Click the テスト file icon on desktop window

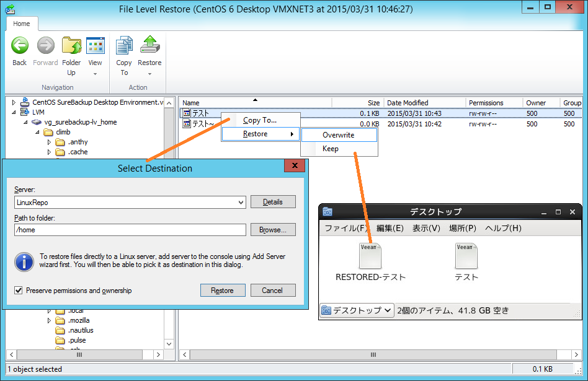466,256
